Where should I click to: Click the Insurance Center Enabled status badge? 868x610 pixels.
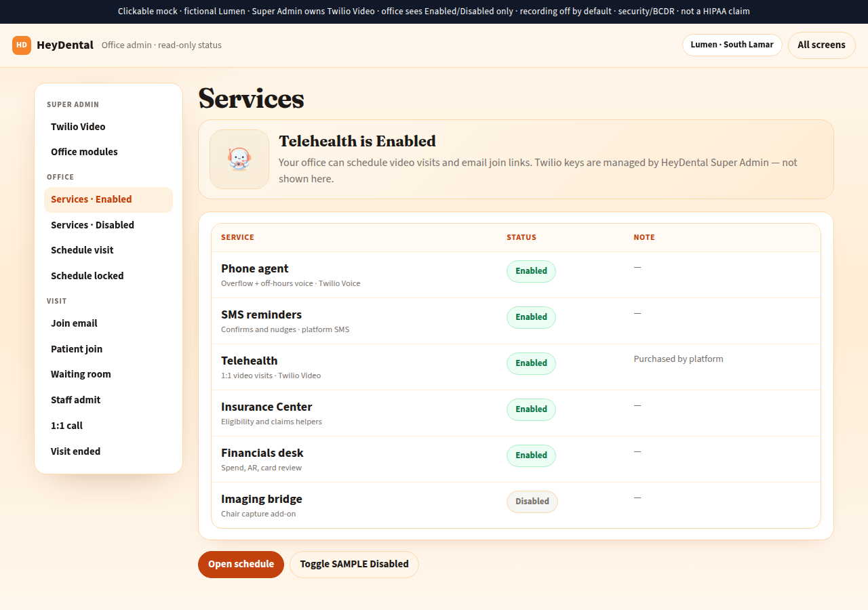click(531, 409)
